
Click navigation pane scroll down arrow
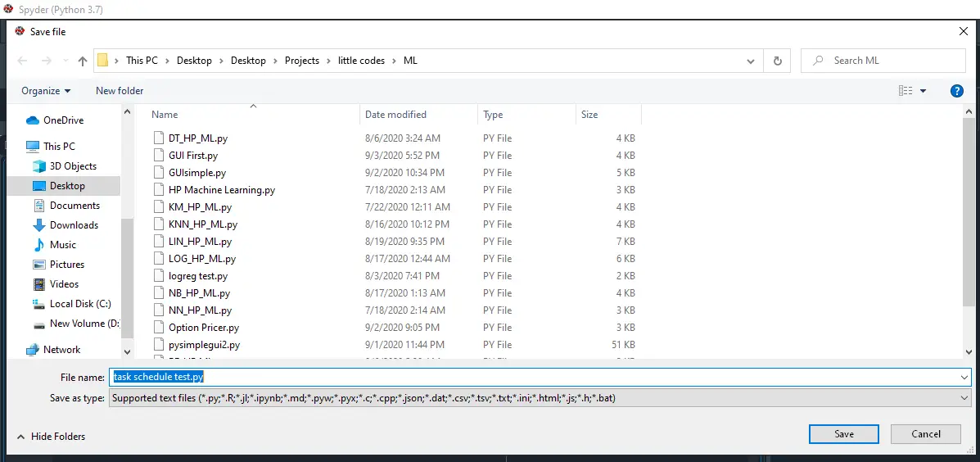pyautogui.click(x=128, y=352)
